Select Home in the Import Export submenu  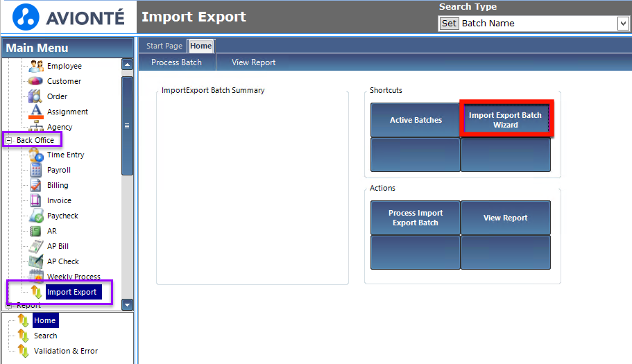click(x=44, y=320)
